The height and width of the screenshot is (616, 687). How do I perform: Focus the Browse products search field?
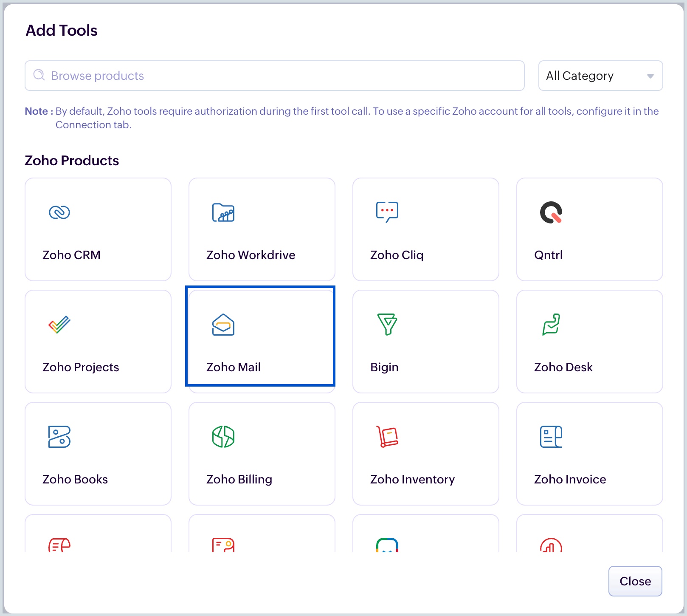pyautogui.click(x=275, y=76)
